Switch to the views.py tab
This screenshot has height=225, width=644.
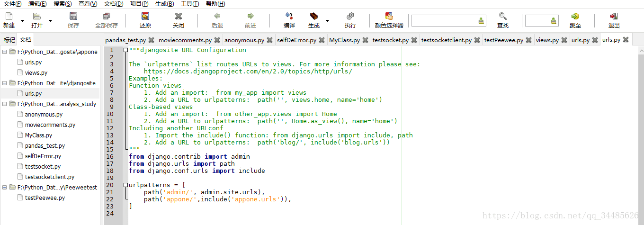coord(547,40)
